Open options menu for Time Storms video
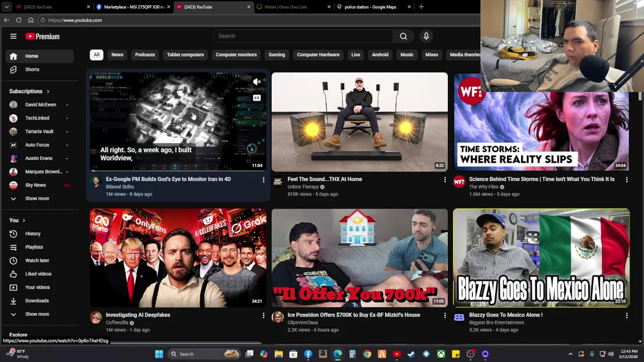The width and height of the screenshot is (644, 362). (x=626, y=179)
